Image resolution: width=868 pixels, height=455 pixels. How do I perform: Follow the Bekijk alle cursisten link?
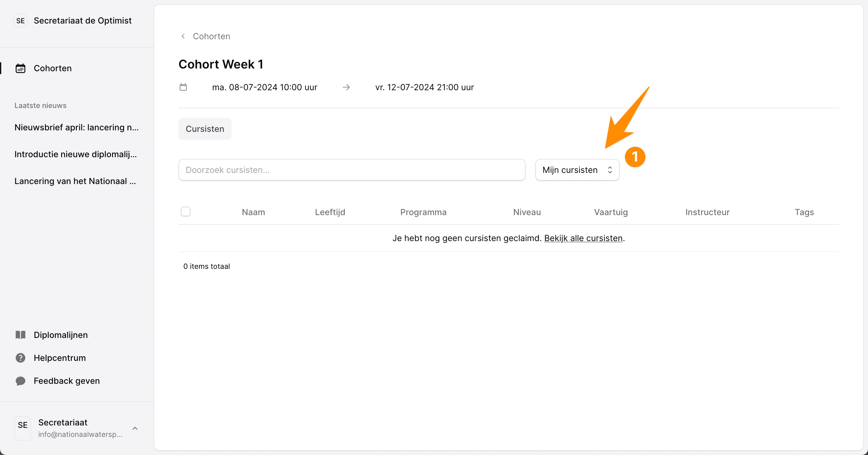tap(583, 238)
